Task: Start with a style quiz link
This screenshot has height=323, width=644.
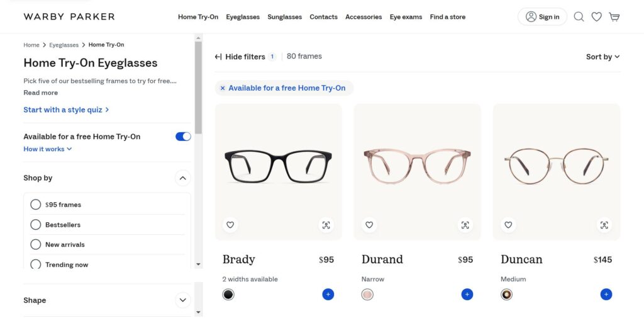Action: tap(66, 110)
